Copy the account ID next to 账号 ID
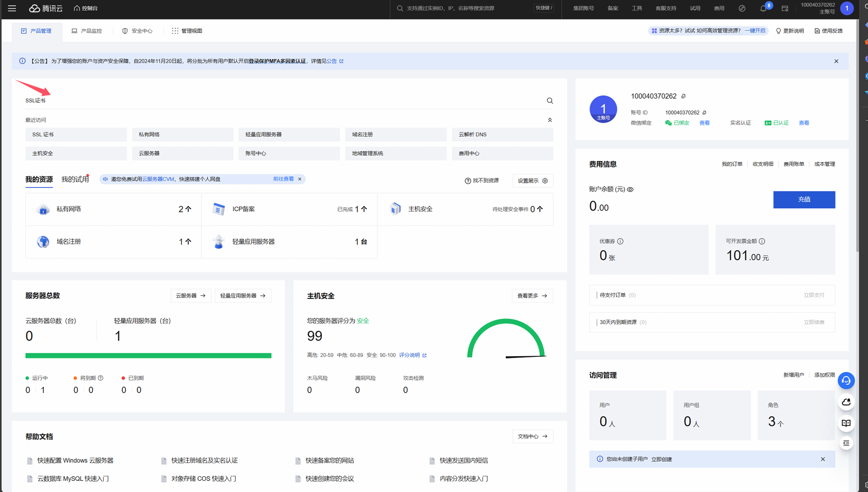The height and width of the screenshot is (492, 868). 704,112
